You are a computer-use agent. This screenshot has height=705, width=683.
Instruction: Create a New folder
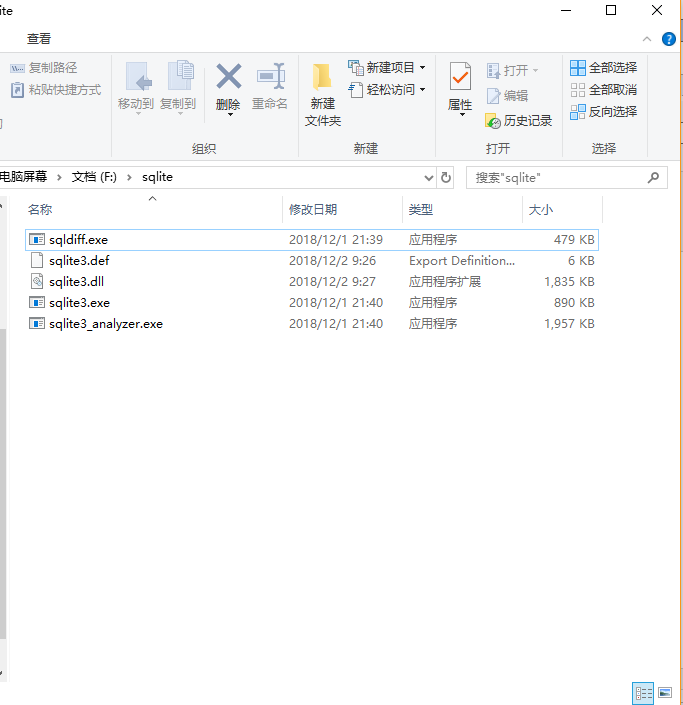coord(323,94)
